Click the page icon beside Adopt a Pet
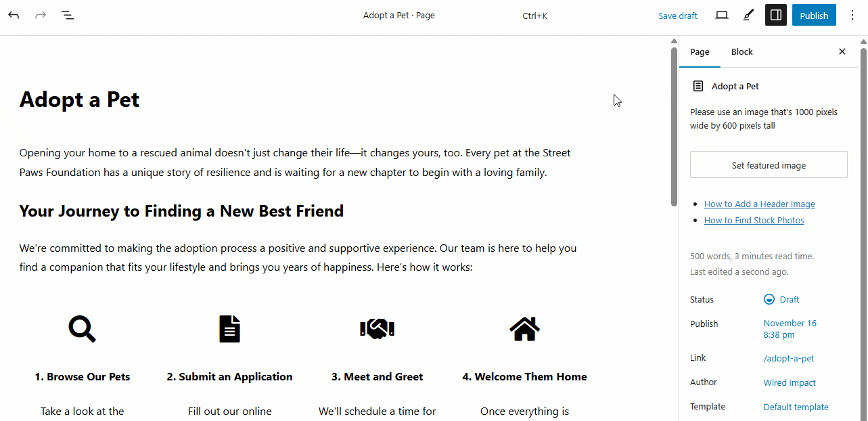Image resolution: width=868 pixels, height=421 pixels. [x=698, y=86]
